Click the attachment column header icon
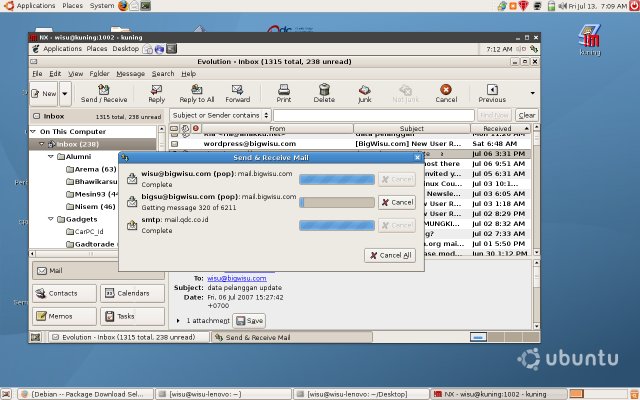Viewport: 640px width, 400px height. (x=185, y=129)
